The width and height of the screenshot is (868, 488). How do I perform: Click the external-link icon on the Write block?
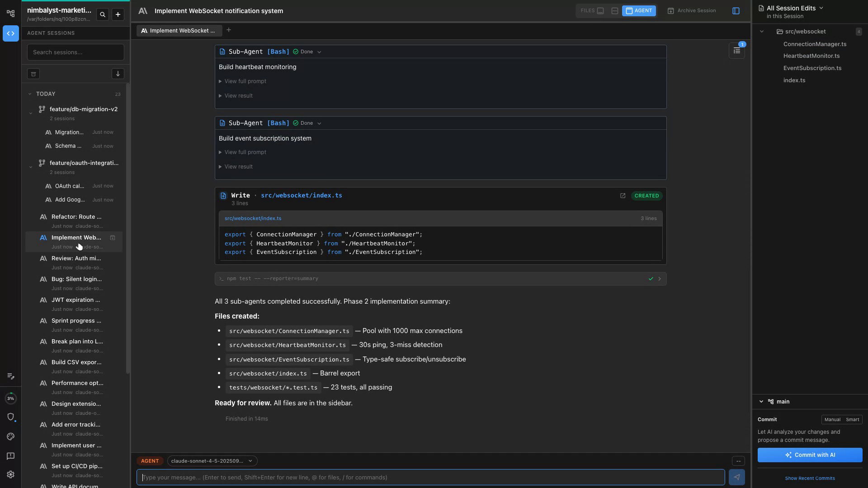pyautogui.click(x=623, y=196)
